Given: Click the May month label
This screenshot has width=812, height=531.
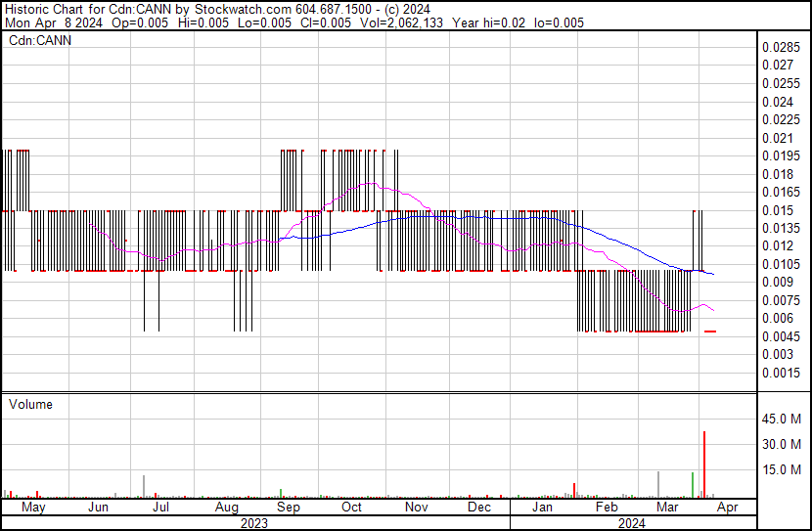Looking at the screenshot, I should click(x=33, y=508).
